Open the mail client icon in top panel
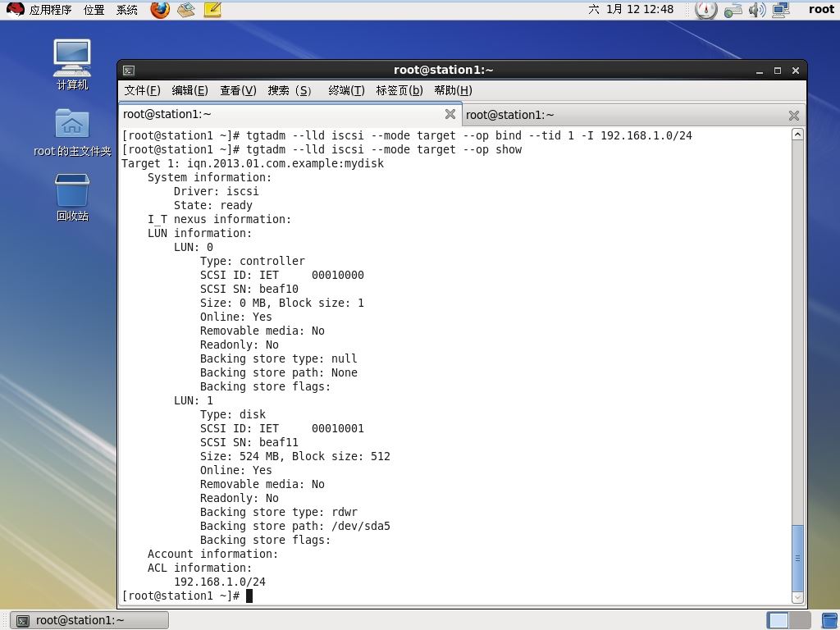840x630 pixels. point(186,10)
